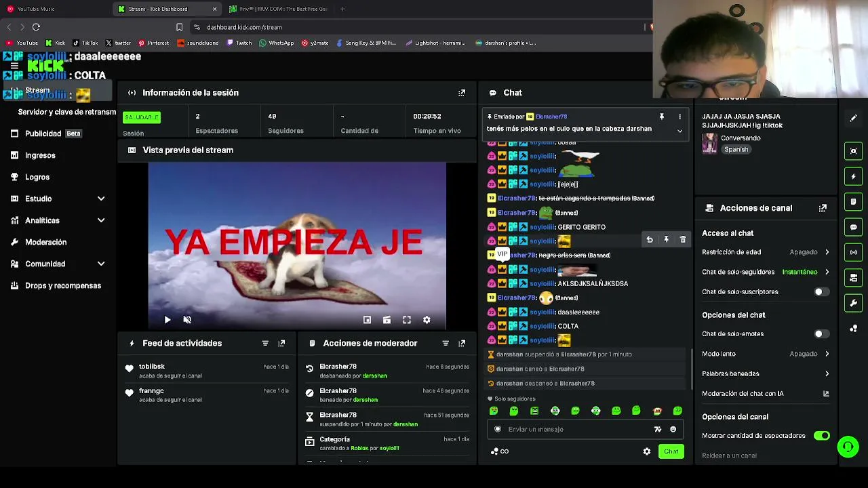Pin the hovered soyloliii chat message
Screen dimensions: 868x488
(666, 240)
